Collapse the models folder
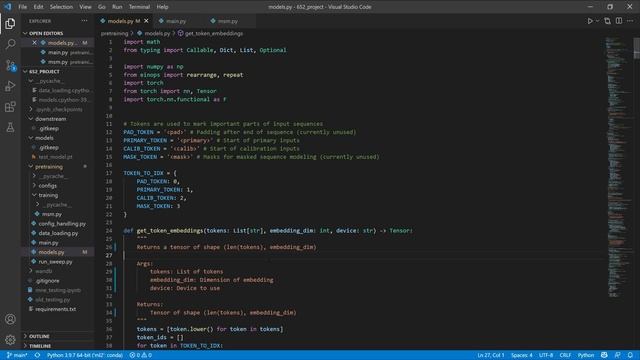 pyautogui.click(x=44, y=138)
